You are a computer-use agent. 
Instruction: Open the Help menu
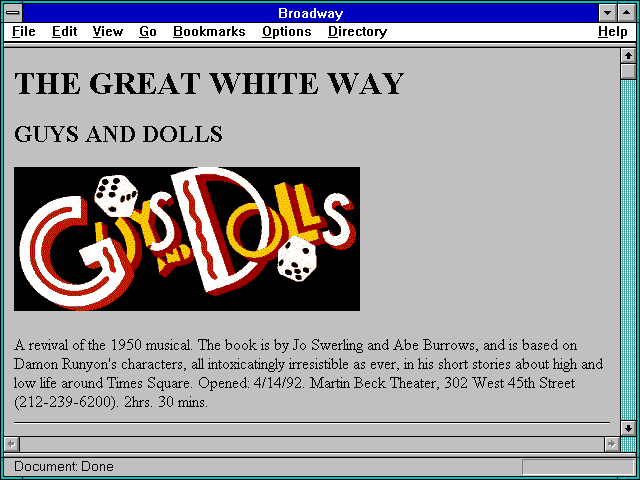pos(613,32)
